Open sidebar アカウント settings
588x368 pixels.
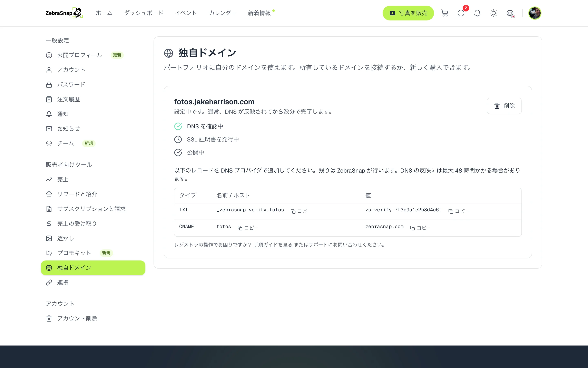click(93, 70)
